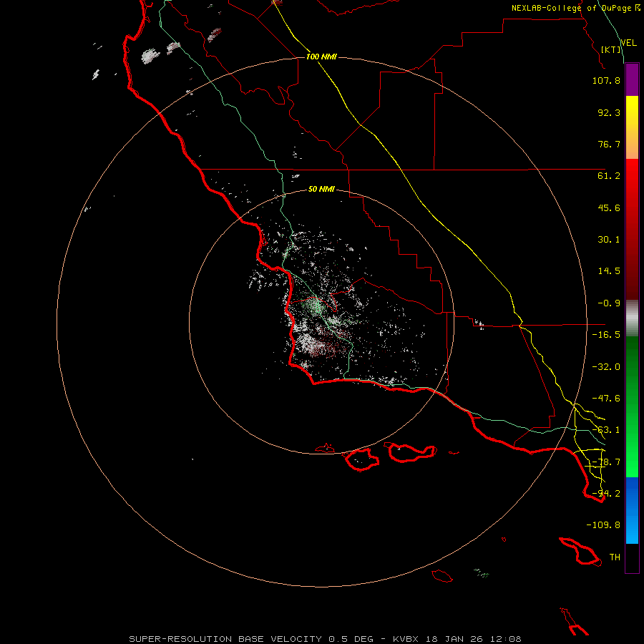Viewport: 644px width, 644px height.
Task: Click the 107.8 velocity scale value
Action: 606,80
